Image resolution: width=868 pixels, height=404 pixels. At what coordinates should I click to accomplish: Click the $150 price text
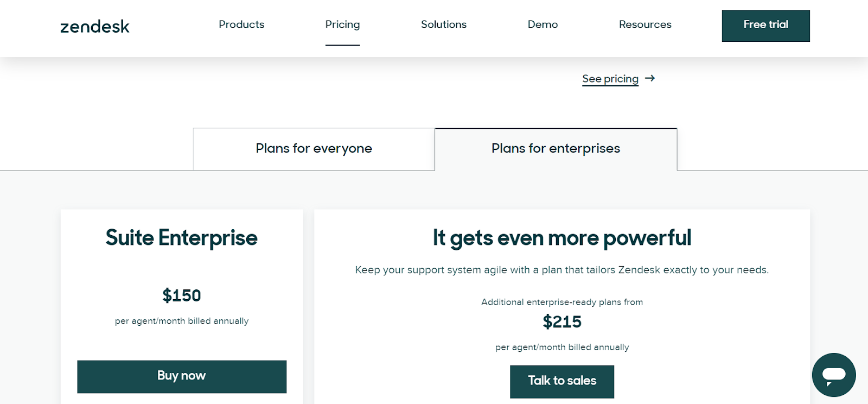pos(182,295)
